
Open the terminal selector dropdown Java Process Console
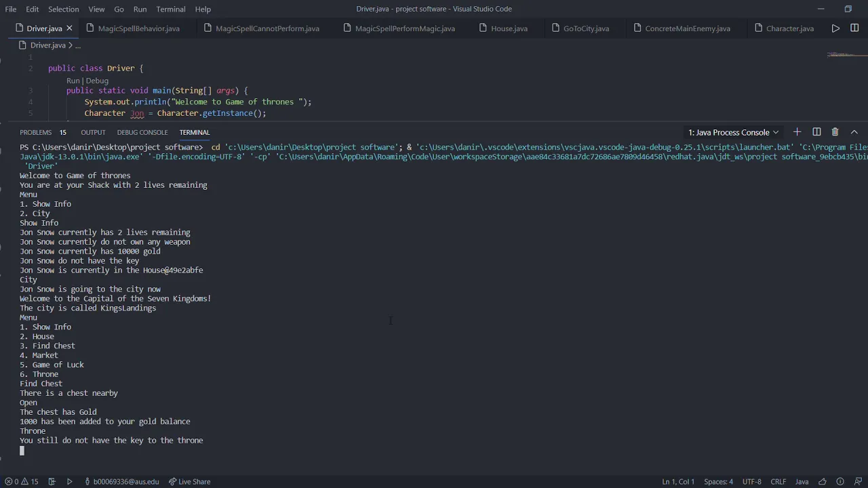pos(733,132)
